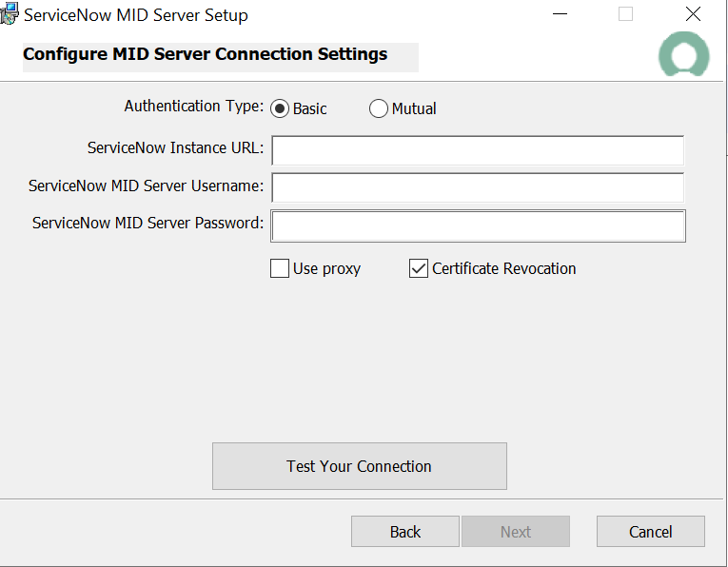The height and width of the screenshot is (567, 728).
Task: Uncheck the Certificate Revocation checkbox
Action: coord(418,268)
